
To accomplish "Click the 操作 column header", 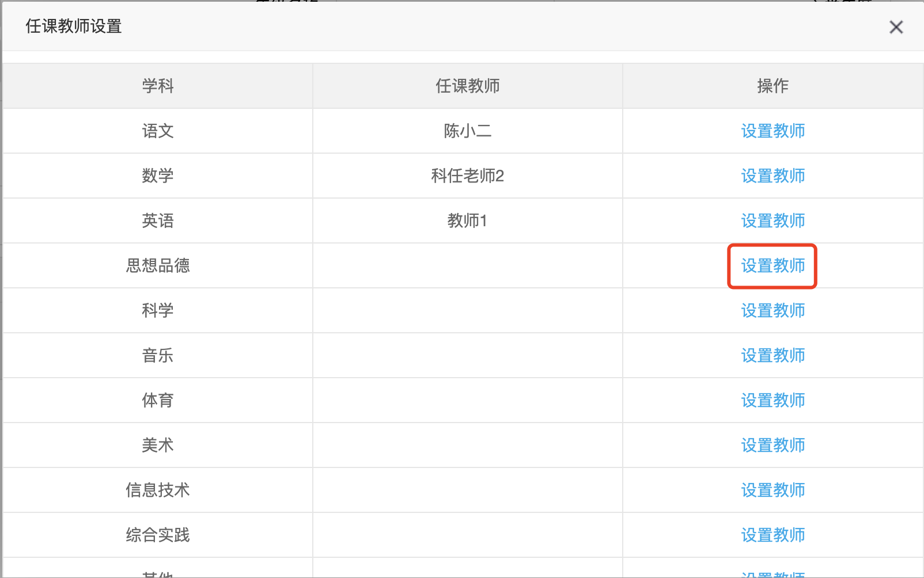I will (x=772, y=86).
